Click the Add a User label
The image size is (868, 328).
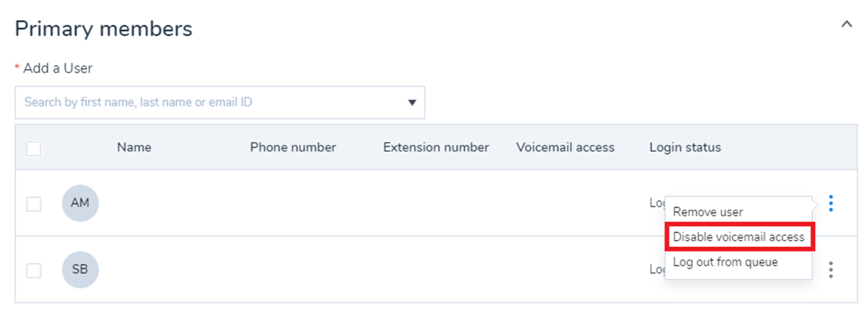pyautogui.click(x=58, y=68)
